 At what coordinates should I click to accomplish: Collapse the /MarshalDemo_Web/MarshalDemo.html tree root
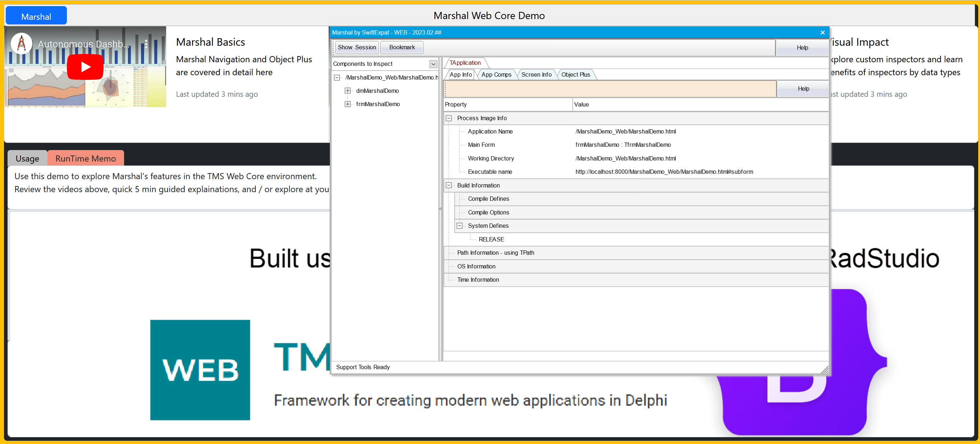tap(337, 78)
